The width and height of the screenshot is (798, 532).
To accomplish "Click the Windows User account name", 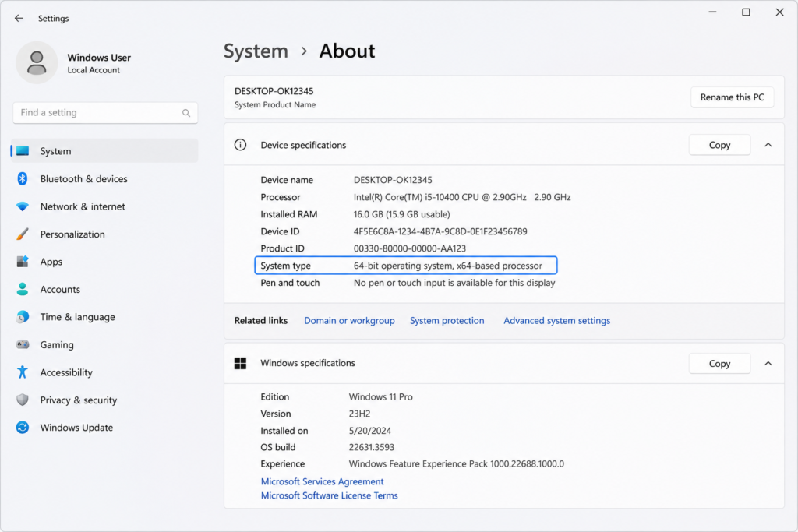I will click(x=99, y=58).
